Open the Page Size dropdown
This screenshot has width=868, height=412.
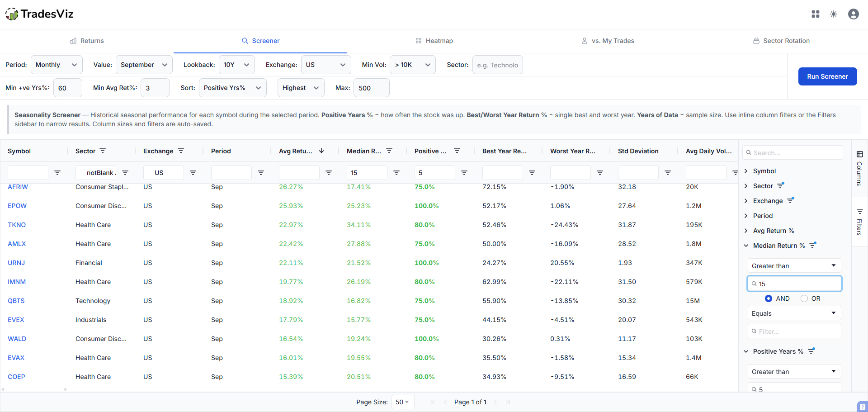click(402, 402)
